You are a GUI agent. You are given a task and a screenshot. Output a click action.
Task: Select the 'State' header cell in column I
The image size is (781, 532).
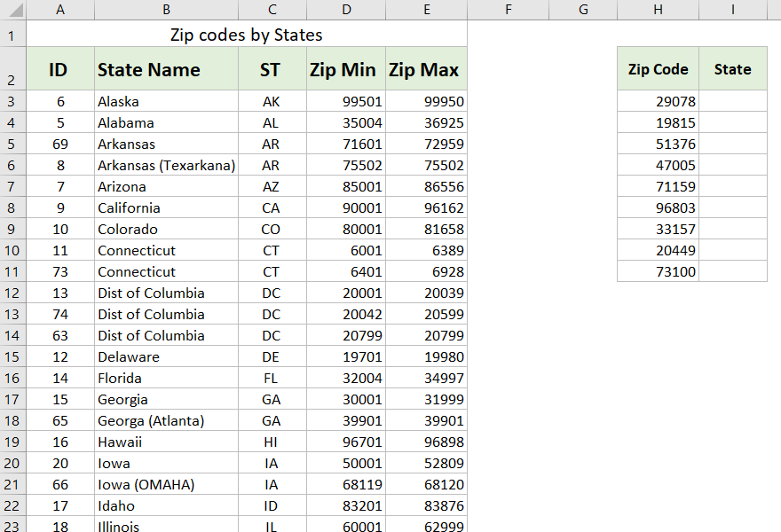[733, 68]
